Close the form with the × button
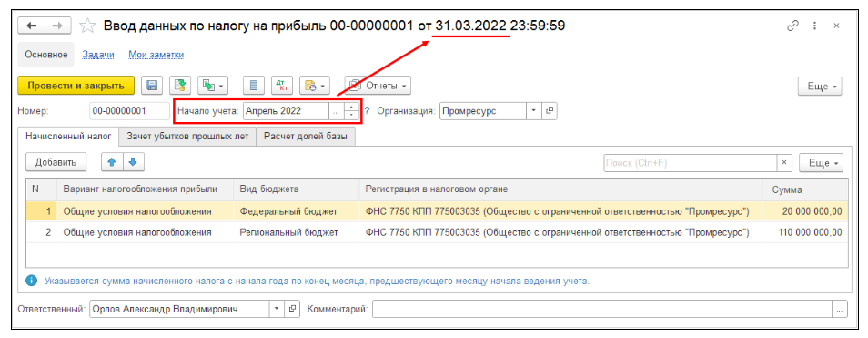Screen dimensions: 868x338 836,26
